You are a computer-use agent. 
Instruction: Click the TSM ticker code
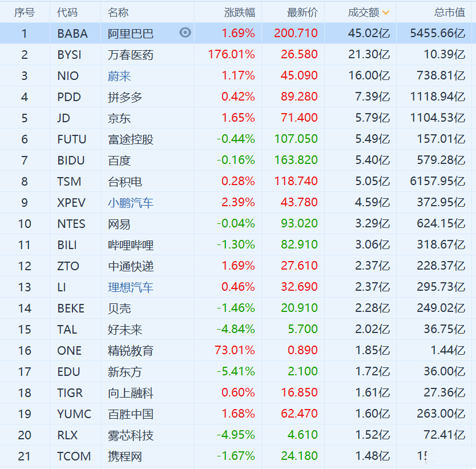pos(69,182)
